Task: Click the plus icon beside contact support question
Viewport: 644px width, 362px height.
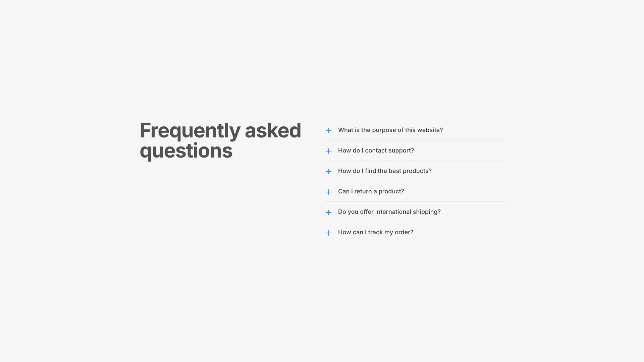Action: (x=329, y=151)
